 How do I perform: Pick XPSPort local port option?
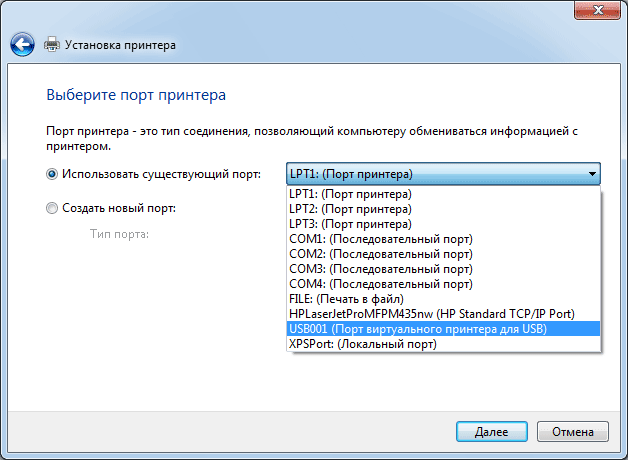coord(362,344)
